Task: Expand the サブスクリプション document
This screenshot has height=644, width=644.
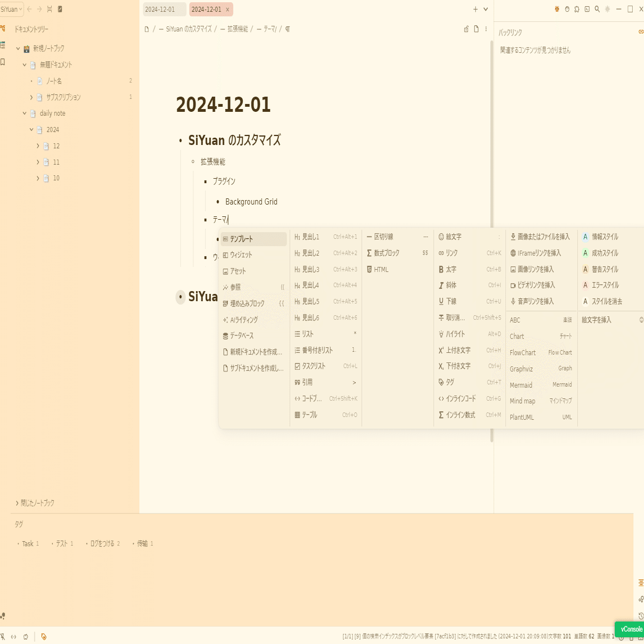Action: pos(31,97)
